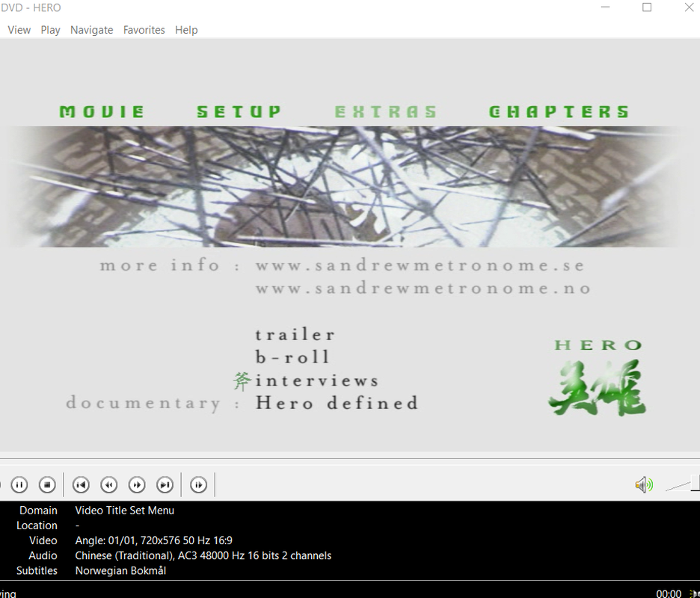Viewport: 700px width, 598px height.
Task: Play the b-roll extra
Action: 292,357
